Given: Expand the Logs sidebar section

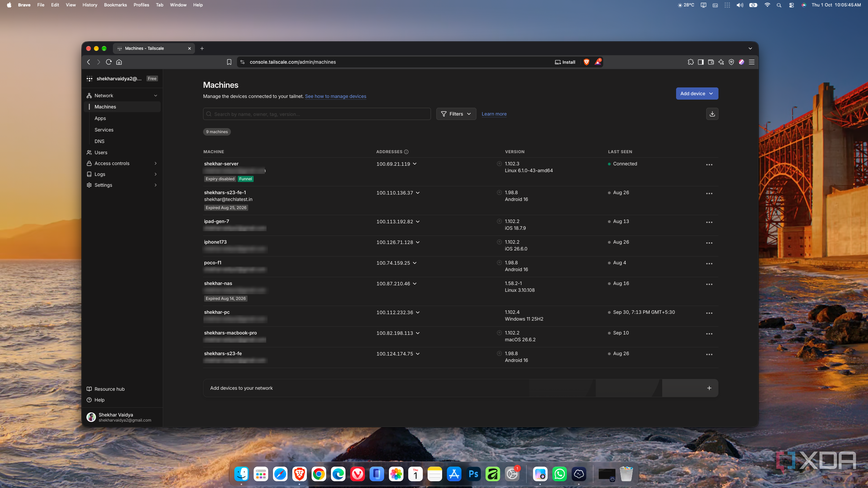Looking at the screenshot, I should pos(156,174).
